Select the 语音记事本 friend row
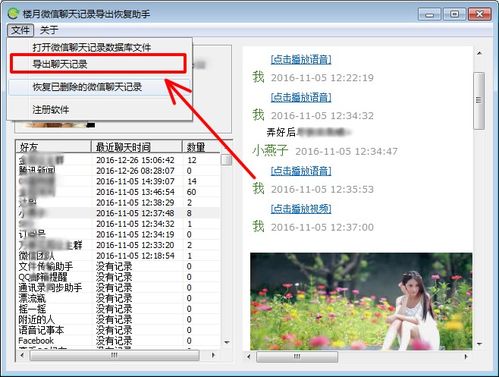Screen dimensions: 499x377 pyautogui.click(x=118, y=330)
